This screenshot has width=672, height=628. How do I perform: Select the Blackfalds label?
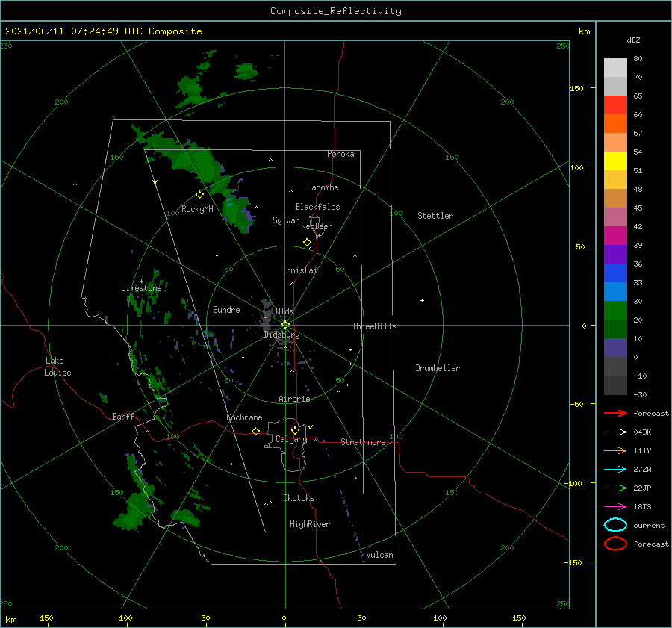(x=317, y=207)
